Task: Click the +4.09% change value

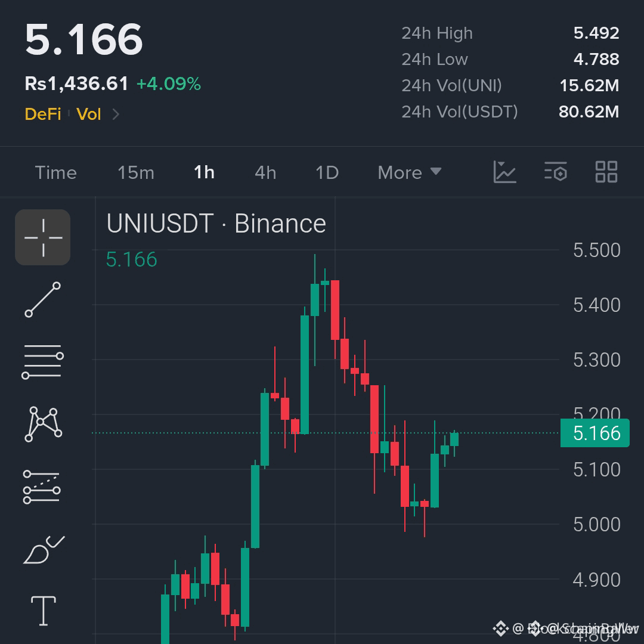Action: [168, 84]
